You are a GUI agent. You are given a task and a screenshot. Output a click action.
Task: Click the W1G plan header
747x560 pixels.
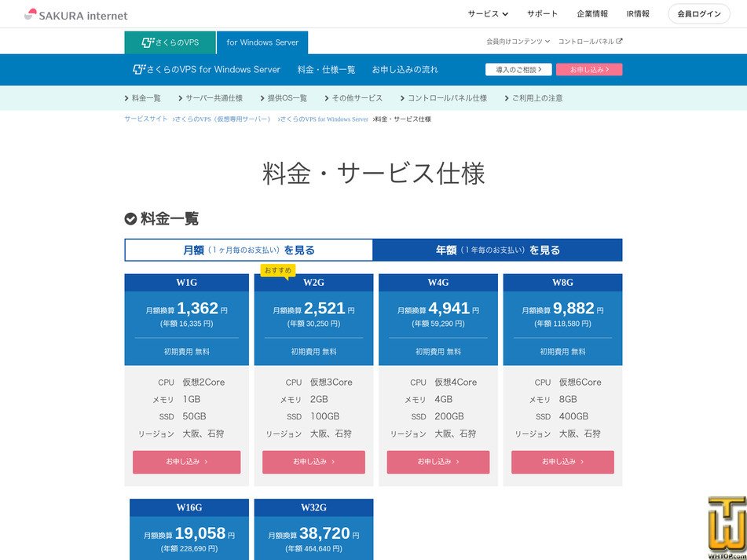187,283
